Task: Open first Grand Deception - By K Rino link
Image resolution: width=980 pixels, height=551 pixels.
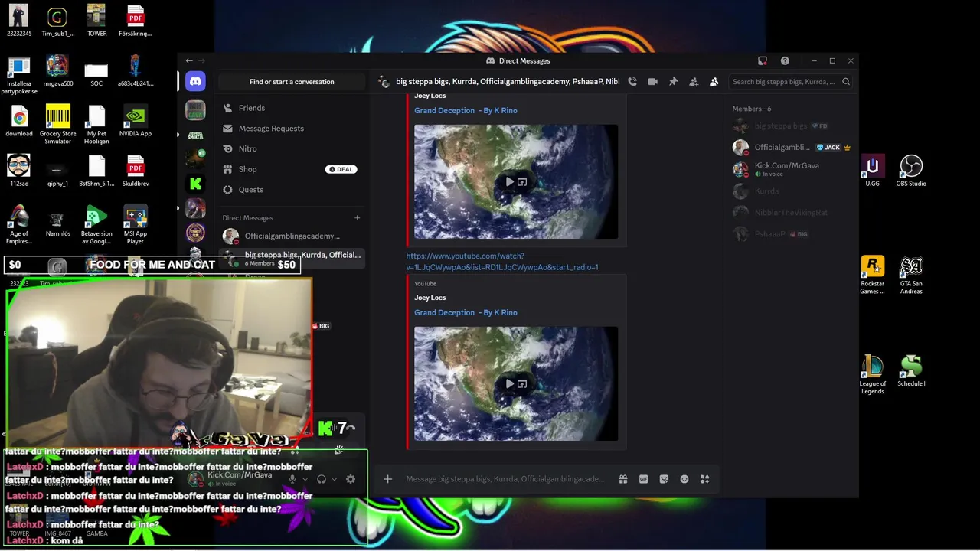Action: tap(465, 110)
